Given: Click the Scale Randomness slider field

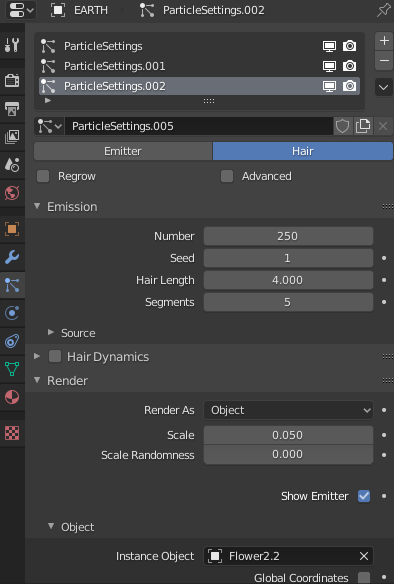Looking at the screenshot, I should tap(288, 455).
